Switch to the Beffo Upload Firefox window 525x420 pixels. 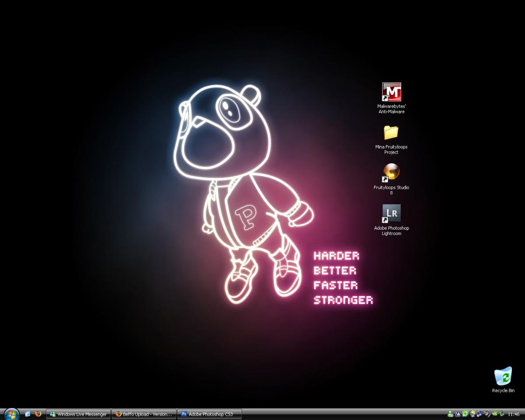[x=144, y=414]
